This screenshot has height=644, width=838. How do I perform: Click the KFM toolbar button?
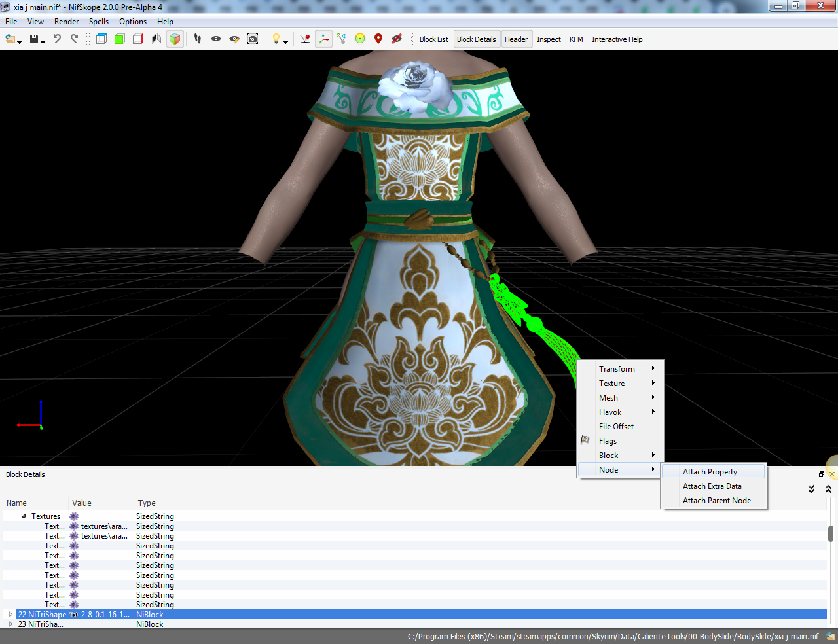(576, 39)
